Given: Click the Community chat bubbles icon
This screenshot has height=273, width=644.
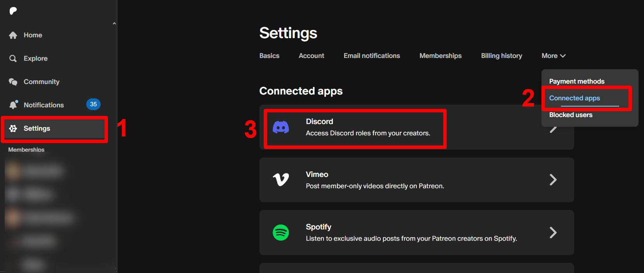Looking at the screenshot, I should 13,82.
